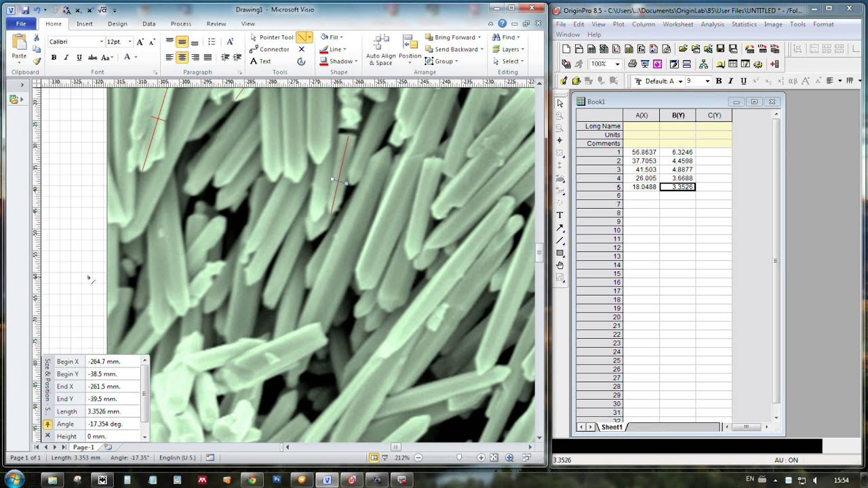The height and width of the screenshot is (488, 868).
Task: Click the Print icon in OriginPro toolbar
Action: 632,64
